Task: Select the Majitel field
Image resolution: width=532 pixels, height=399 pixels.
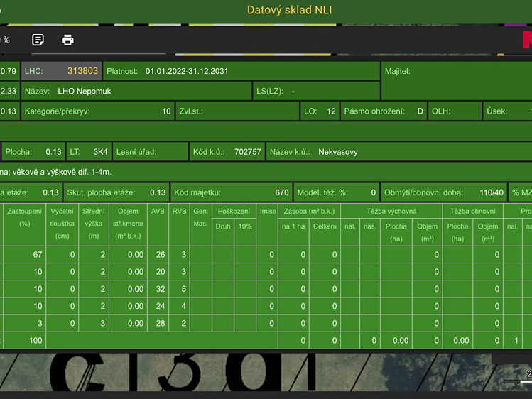Action: (457, 81)
